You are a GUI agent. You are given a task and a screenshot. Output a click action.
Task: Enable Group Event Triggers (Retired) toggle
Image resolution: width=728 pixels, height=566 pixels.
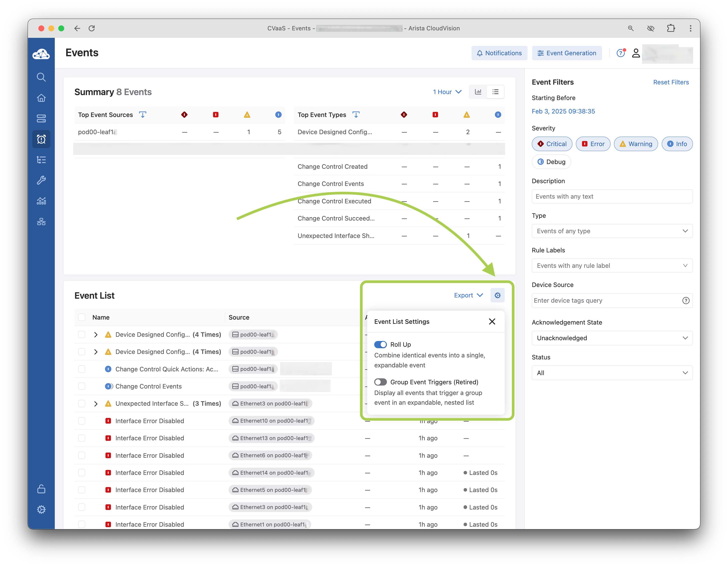click(380, 382)
